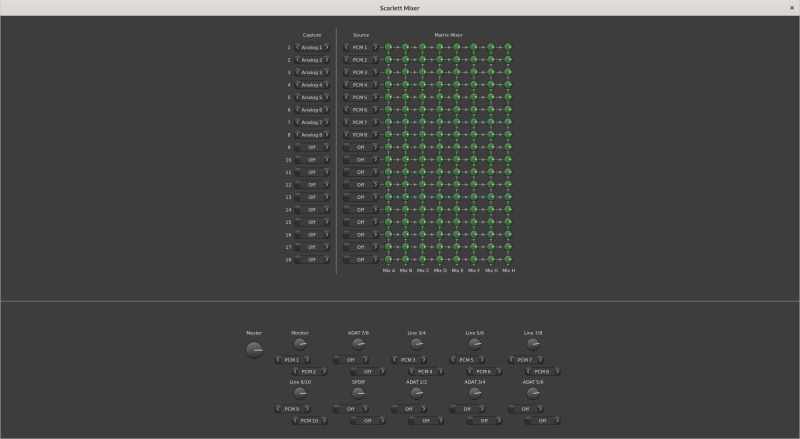
Task: Open the Analog 8 capture selector
Action: tap(312, 135)
